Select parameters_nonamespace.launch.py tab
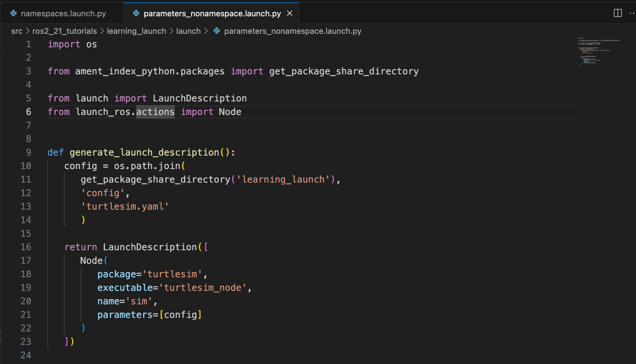The image size is (636, 364). pyautogui.click(x=212, y=14)
